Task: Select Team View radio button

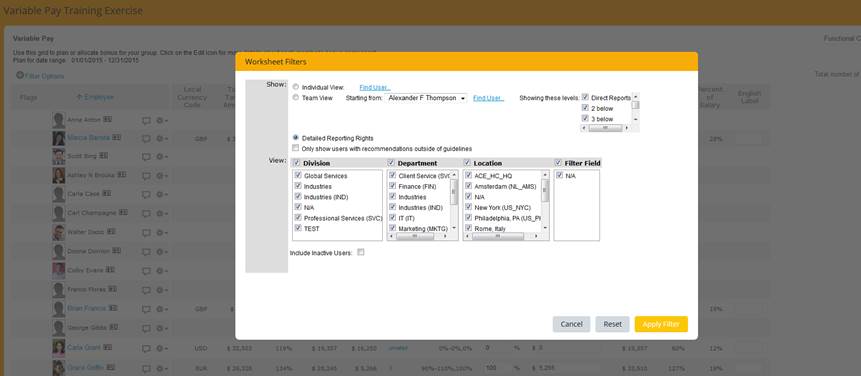Action: pos(296,98)
